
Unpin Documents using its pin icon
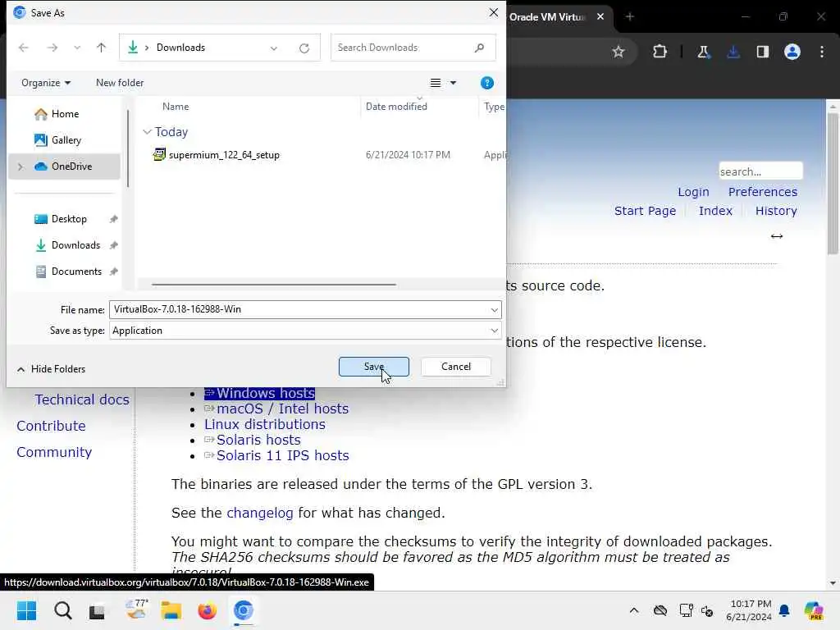(x=113, y=272)
